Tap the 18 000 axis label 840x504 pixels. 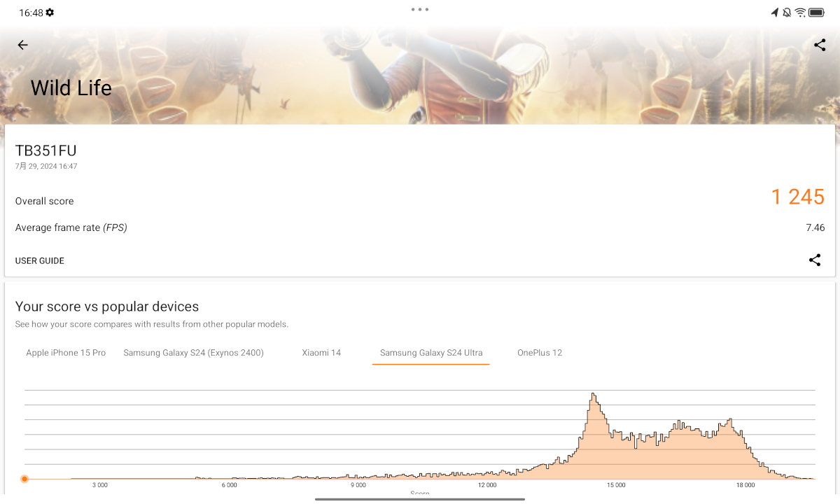click(x=745, y=485)
